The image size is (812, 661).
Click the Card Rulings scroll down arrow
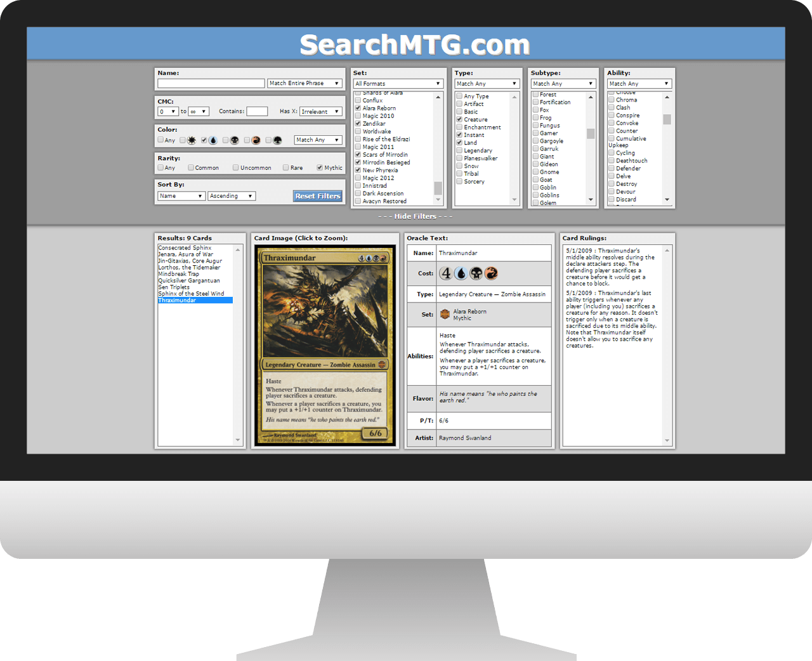click(667, 440)
